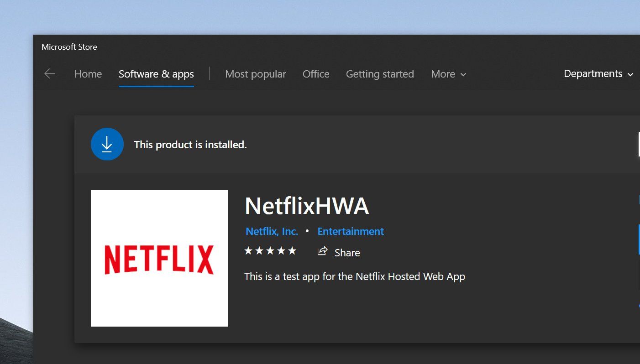This screenshot has width=640, height=364.
Task: Open the Netflix, Inc. publisher link
Action: coord(272,231)
